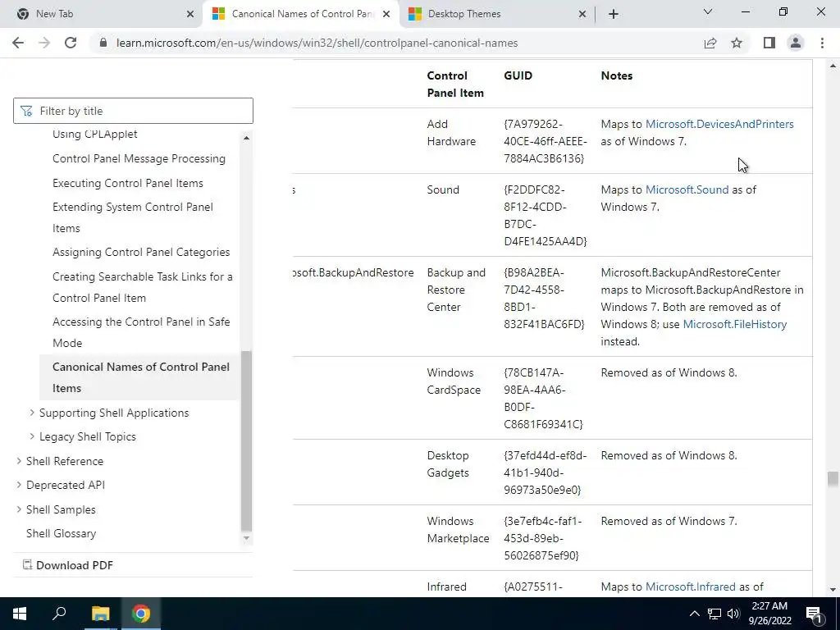The height and width of the screenshot is (630, 840).
Task: Open a new tab with the plus button
Action: coord(614,14)
